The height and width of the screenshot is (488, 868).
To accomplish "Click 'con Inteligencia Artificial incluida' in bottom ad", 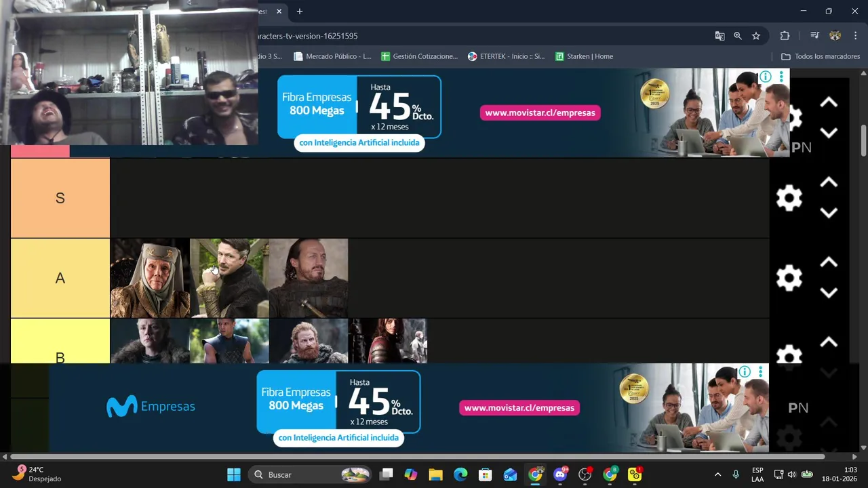I will tap(338, 438).
